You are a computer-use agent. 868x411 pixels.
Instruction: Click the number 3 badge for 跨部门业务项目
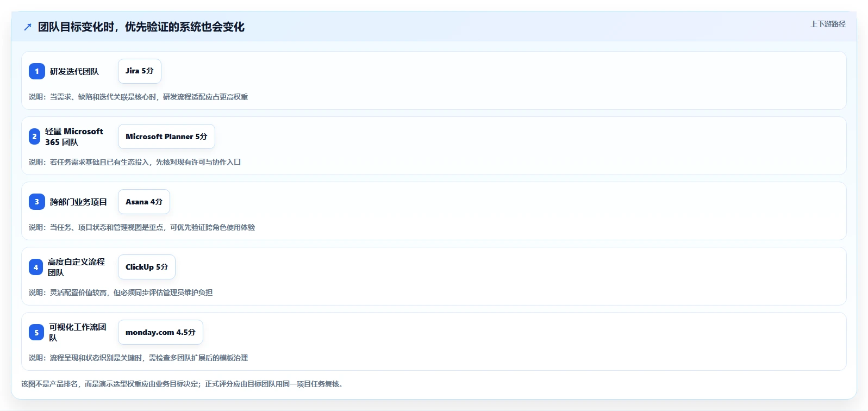(x=37, y=202)
